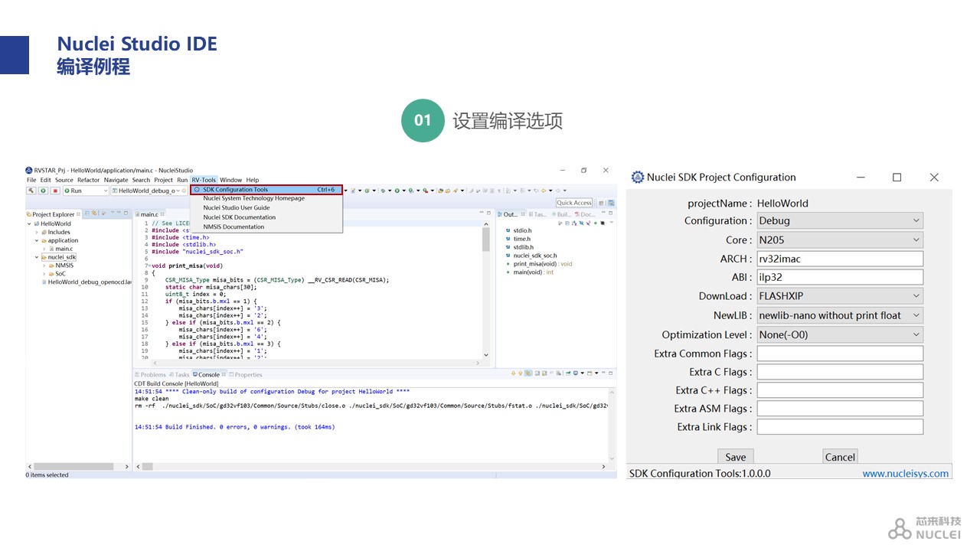980x551 pixels.
Task: Open the Refactor menu
Action: 89,180
